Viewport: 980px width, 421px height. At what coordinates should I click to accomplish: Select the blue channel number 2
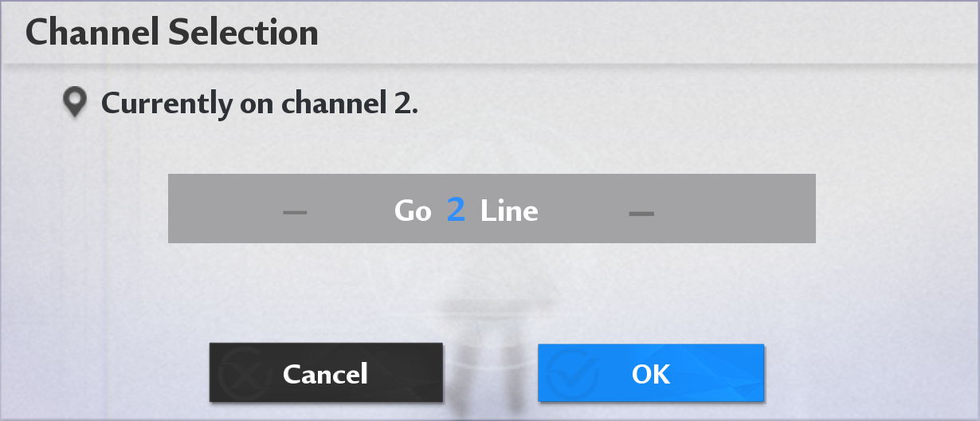(456, 210)
